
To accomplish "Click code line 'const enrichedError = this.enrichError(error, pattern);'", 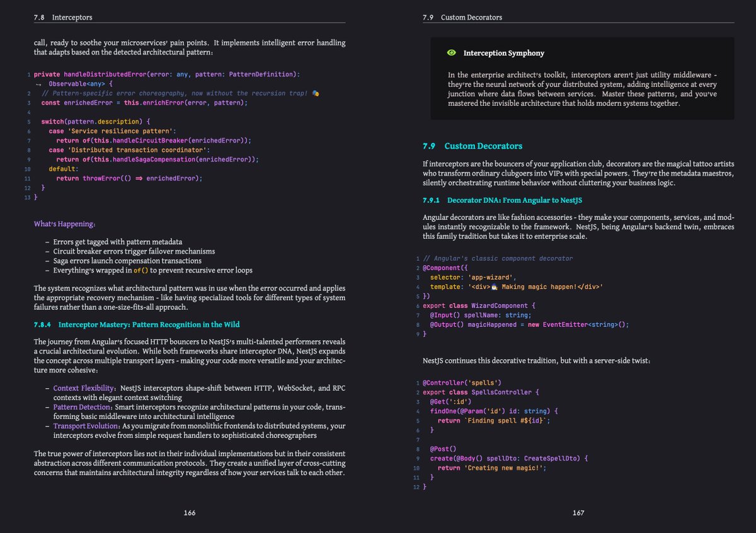I will [145, 103].
